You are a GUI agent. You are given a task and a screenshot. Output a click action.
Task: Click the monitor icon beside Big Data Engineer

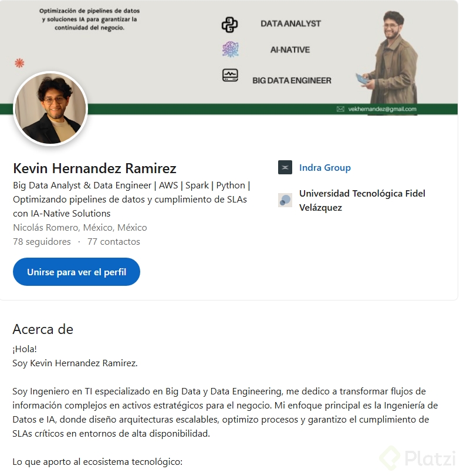[x=230, y=76]
